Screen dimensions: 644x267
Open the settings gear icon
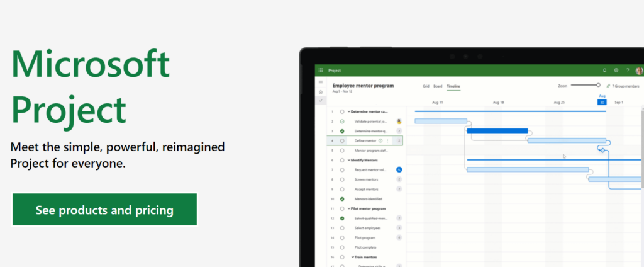616,71
